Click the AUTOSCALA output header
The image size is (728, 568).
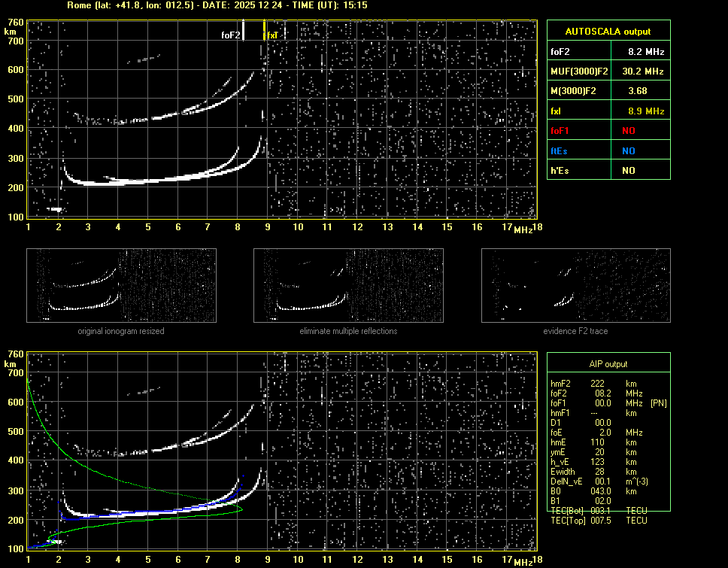coord(608,32)
